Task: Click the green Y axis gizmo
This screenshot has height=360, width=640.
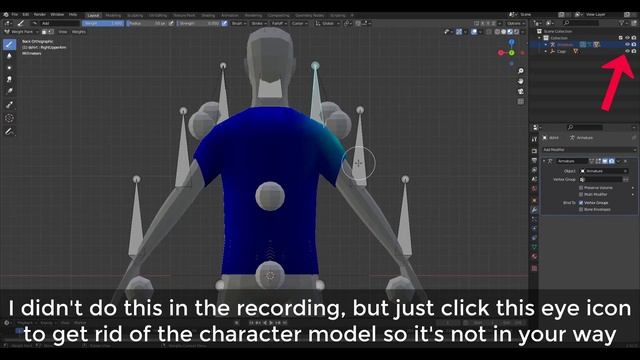Action: [x=511, y=53]
